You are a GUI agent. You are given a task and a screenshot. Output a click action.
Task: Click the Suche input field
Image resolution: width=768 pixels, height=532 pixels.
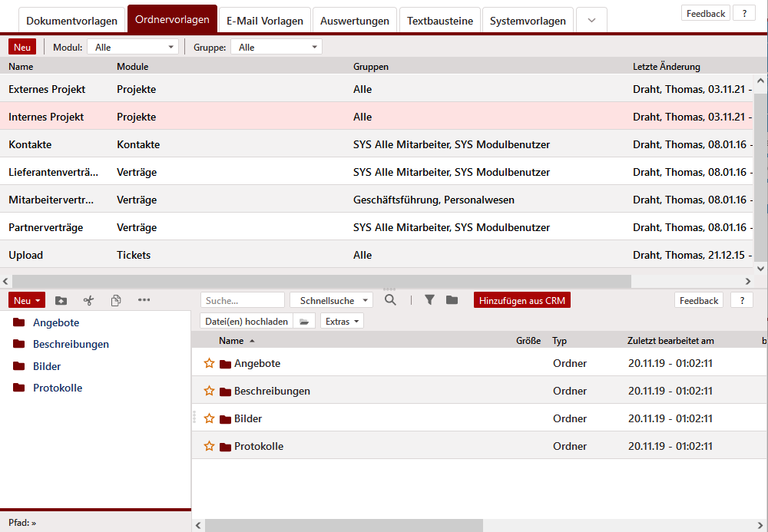pyautogui.click(x=242, y=301)
